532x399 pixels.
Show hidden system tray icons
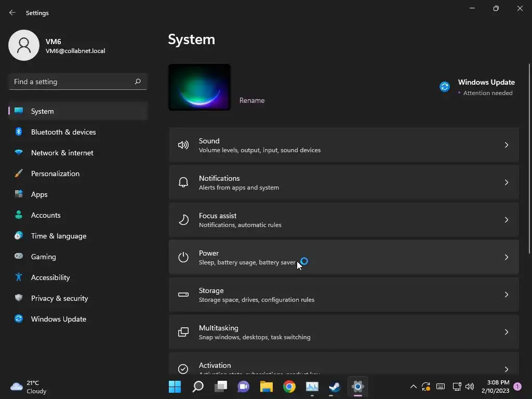pyautogui.click(x=413, y=387)
